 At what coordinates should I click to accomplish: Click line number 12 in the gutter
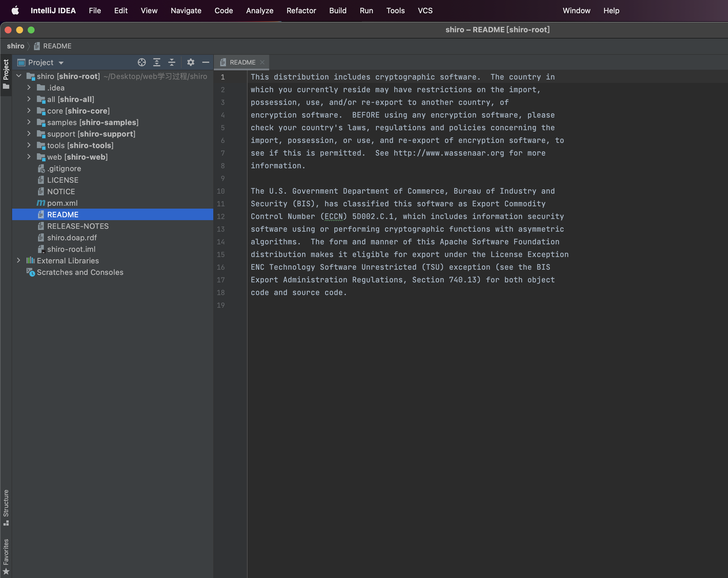[x=220, y=217]
